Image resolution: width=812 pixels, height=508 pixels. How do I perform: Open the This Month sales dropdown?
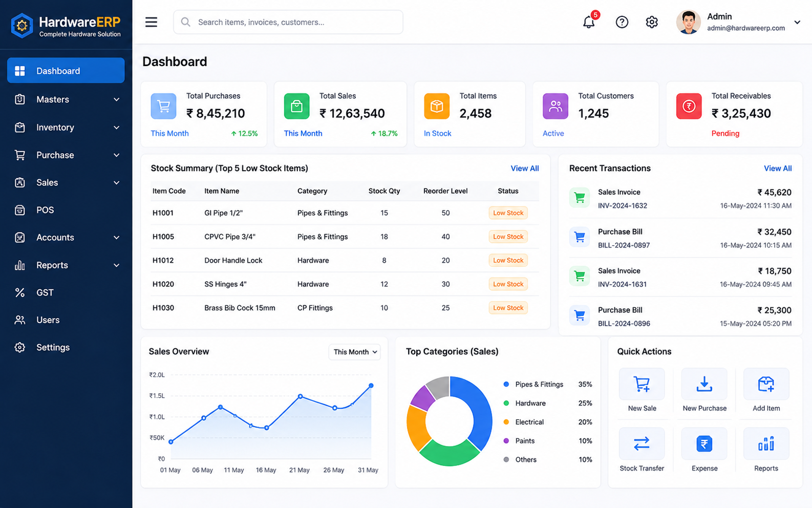tap(354, 352)
